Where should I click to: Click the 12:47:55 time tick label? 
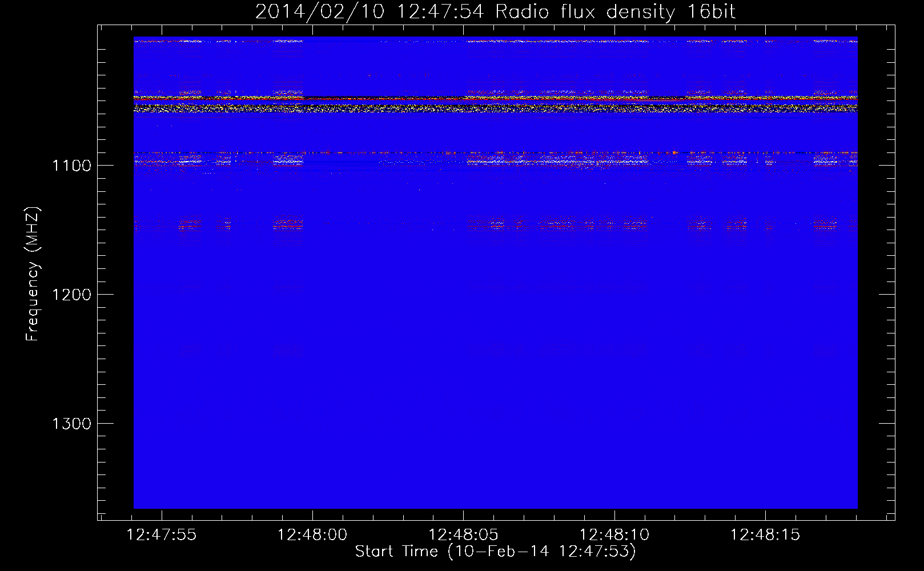pos(162,535)
